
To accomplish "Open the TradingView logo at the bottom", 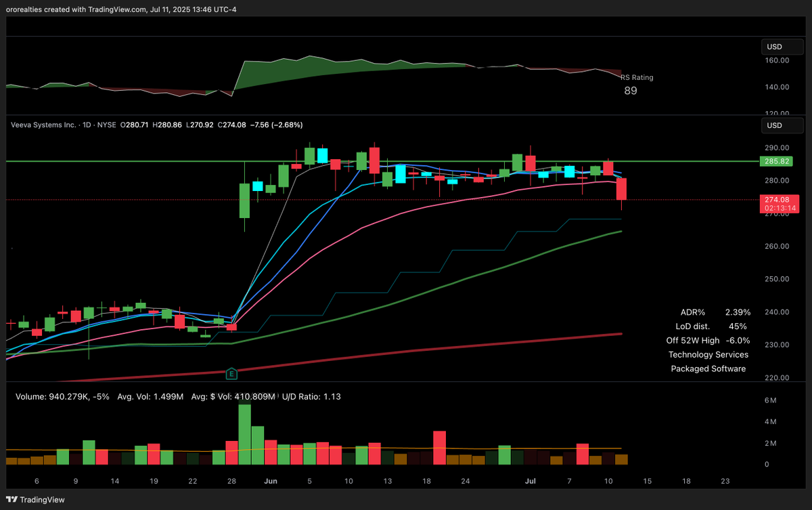I will pos(37,500).
